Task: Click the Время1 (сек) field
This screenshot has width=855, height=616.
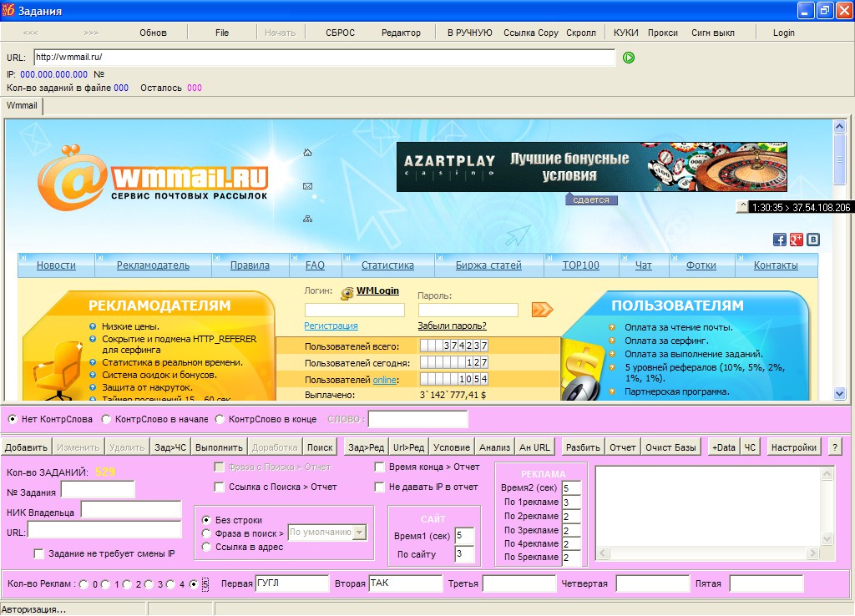Action: click(x=464, y=535)
